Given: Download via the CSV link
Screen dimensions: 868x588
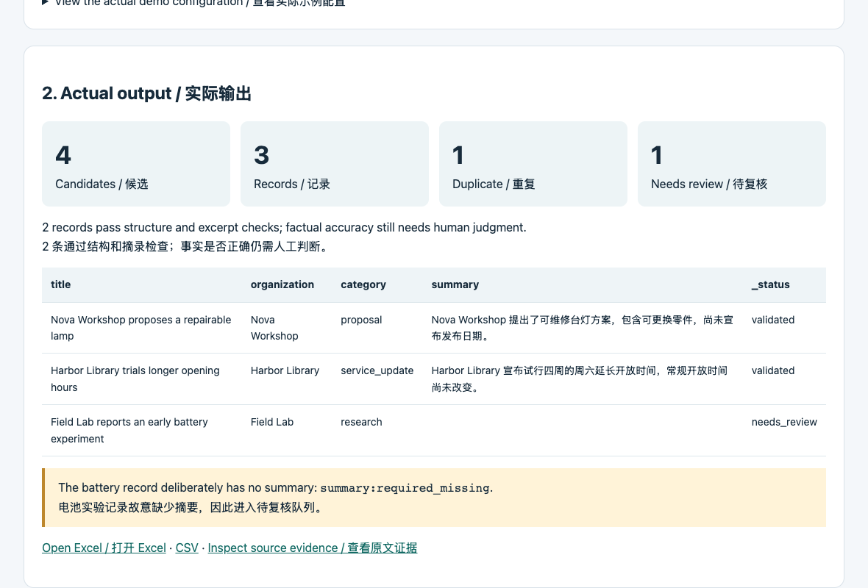Looking at the screenshot, I should [x=187, y=548].
